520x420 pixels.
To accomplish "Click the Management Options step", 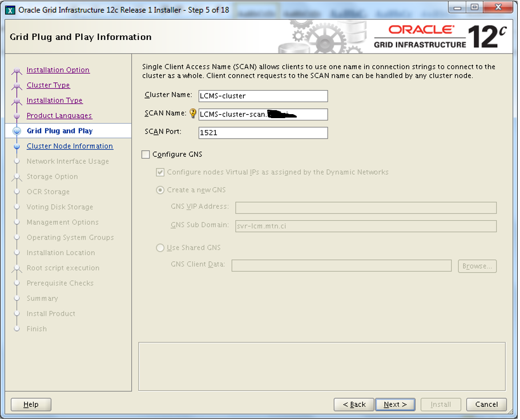I will (x=62, y=223).
